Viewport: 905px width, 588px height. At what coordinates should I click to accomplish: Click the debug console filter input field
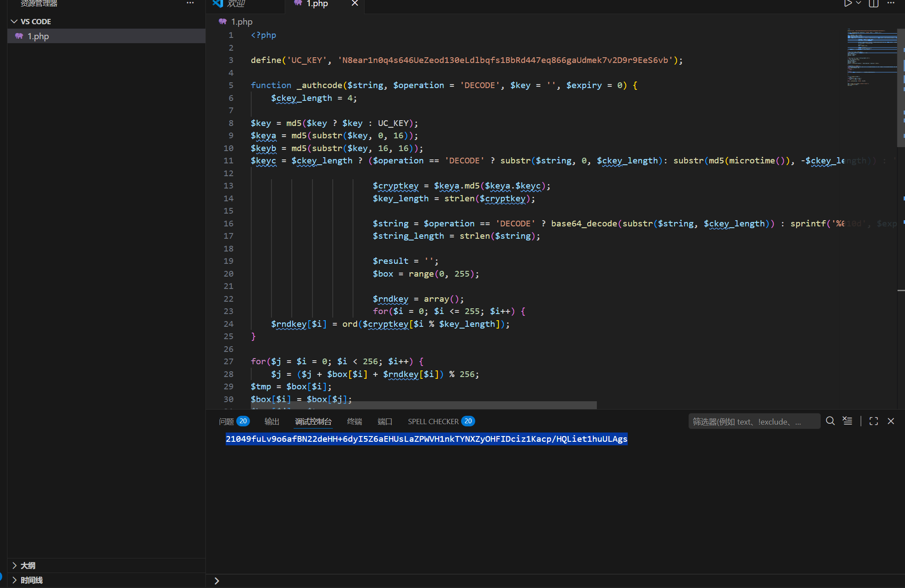(754, 422)
